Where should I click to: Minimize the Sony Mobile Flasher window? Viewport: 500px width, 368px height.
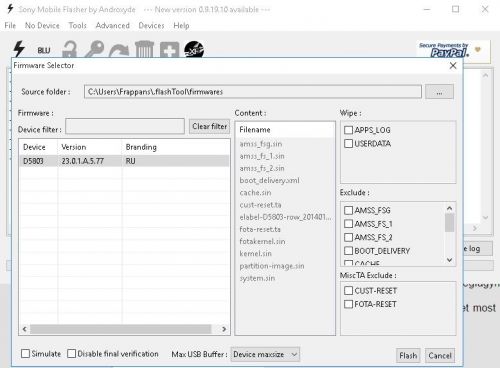click(x=427, y=9)
